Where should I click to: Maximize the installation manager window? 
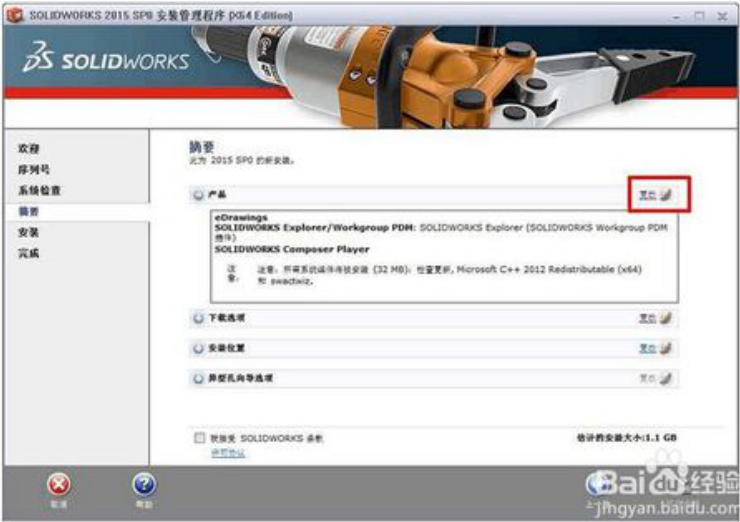tap(699, 16)
